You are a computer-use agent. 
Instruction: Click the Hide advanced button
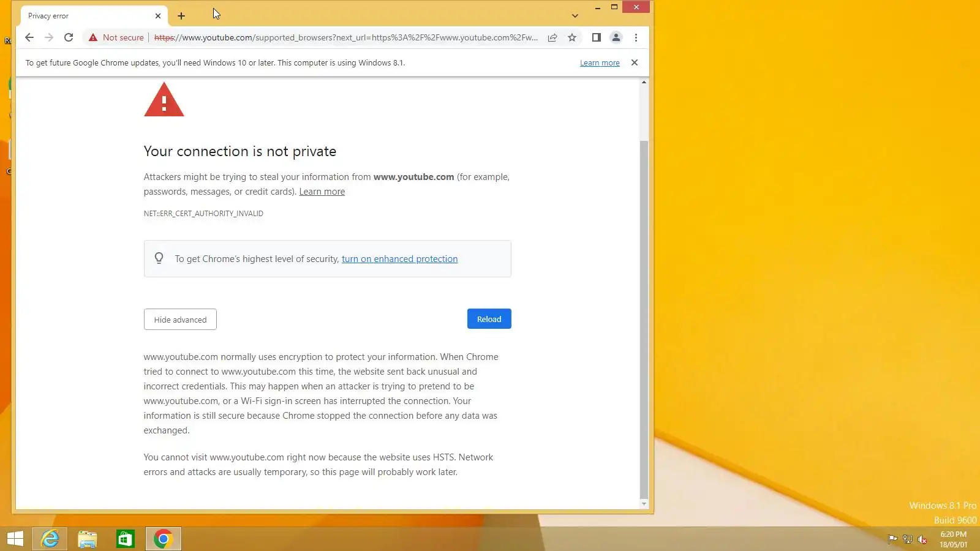tap(180, 320)
